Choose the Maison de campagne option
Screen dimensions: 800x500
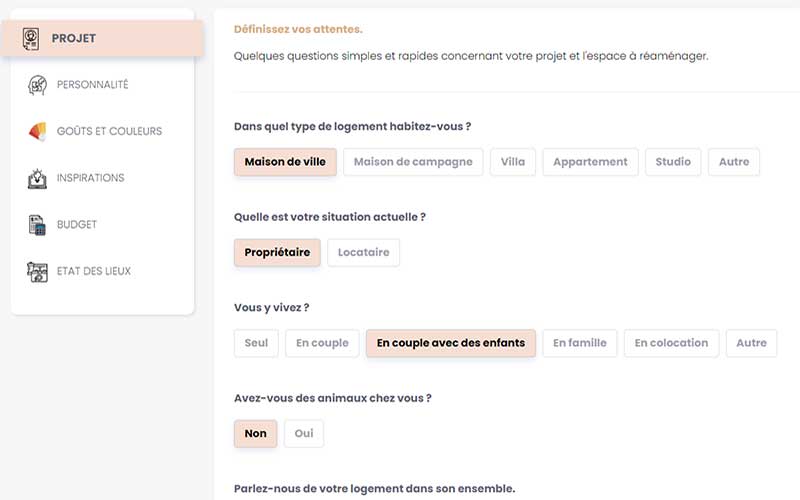(x=413, y=162)
